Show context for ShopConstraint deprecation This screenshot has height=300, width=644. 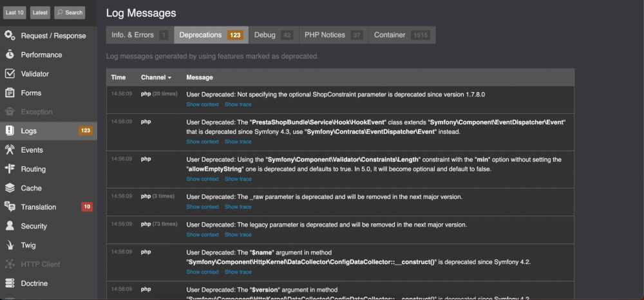pos(202,104)
